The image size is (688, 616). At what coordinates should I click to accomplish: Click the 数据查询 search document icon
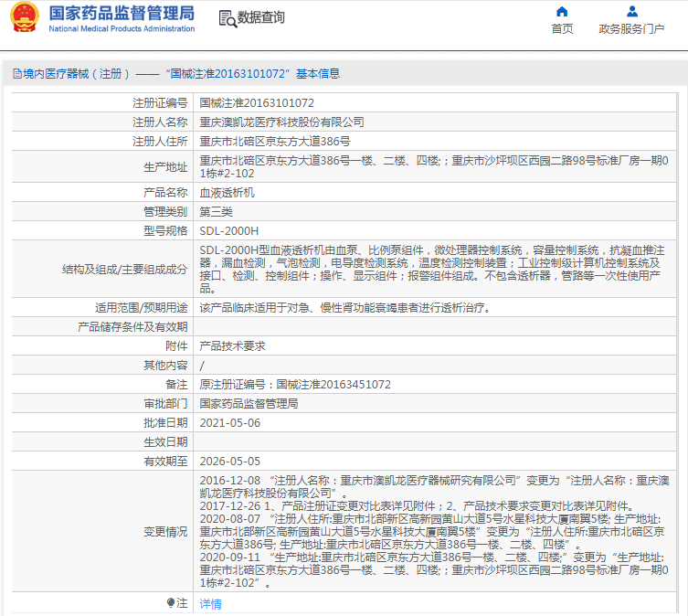pos(227,17)
